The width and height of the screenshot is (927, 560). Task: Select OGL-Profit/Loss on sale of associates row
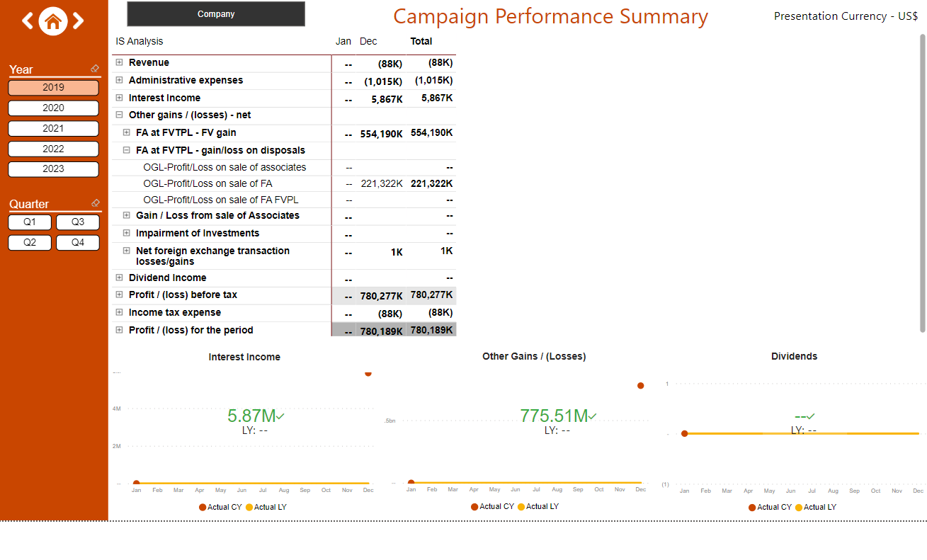[224, 167]
